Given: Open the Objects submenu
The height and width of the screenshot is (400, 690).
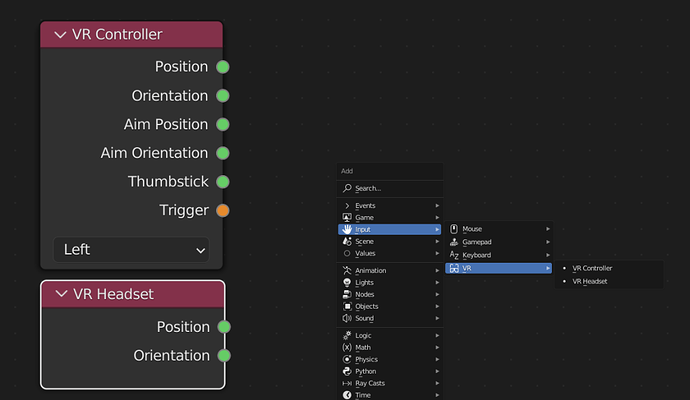Looking at the screenshot, I should point(390,306).
